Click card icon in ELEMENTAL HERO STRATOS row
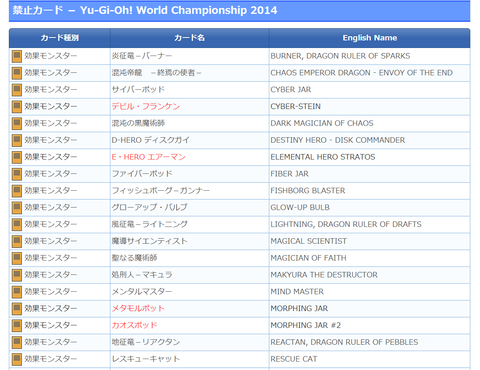The width and height of the screenshot is (480, 370). [x=17, y=157]
